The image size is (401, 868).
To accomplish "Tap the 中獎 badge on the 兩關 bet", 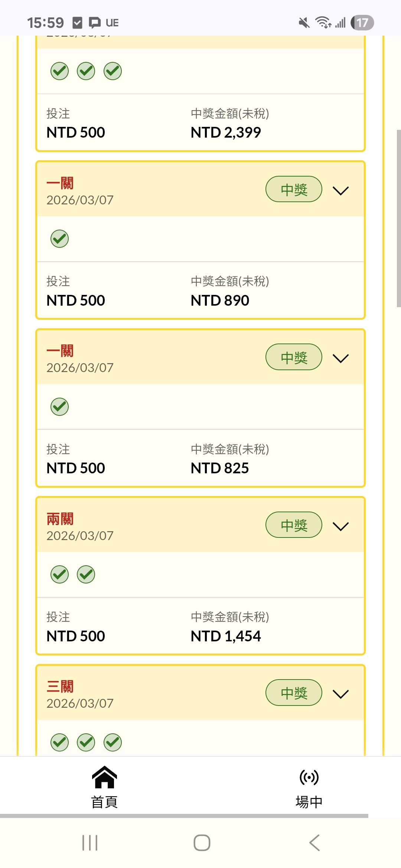I will pos(294,525).
